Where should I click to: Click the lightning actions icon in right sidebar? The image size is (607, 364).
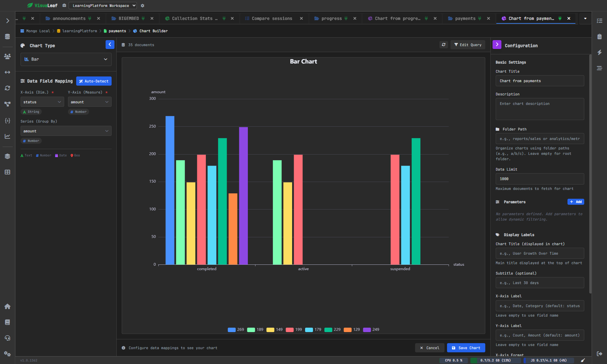pyautogui.click(x=600, y=52)
